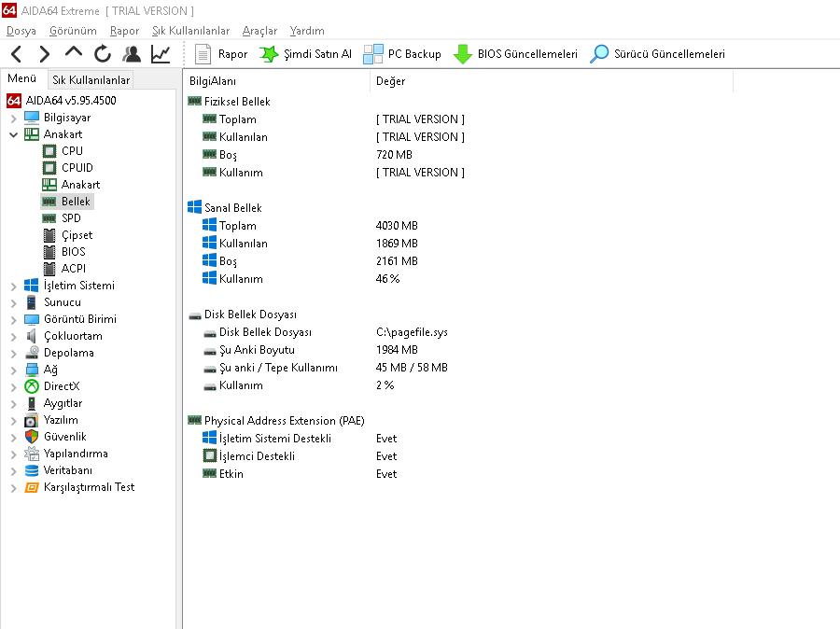Open the Rapor menu in menu bar
The height and width of the screenshot is (629, 840).
(124, 31)
